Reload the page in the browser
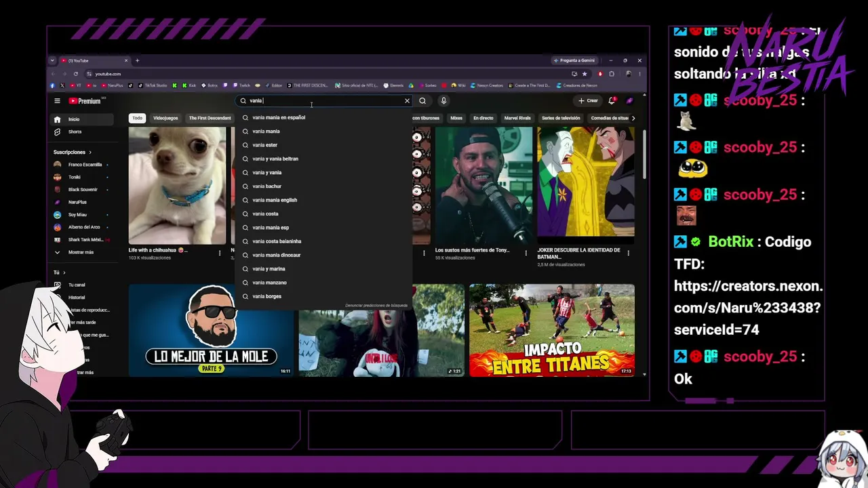 pos(76,74)
